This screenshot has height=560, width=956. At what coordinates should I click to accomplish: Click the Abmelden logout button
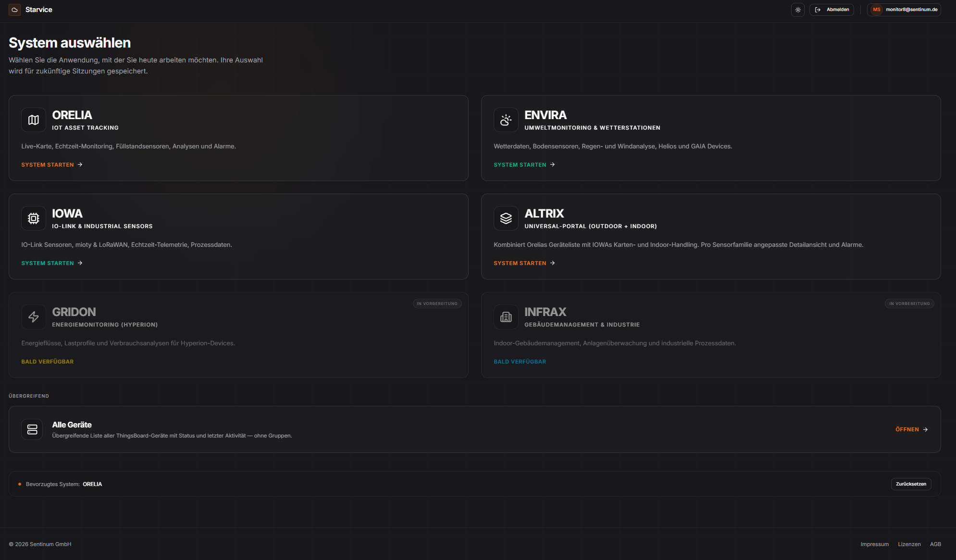(x=832, y=10)
